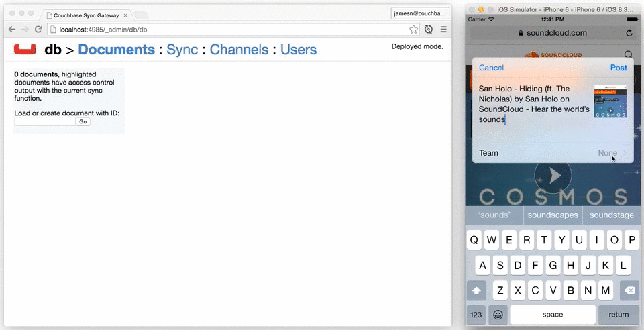Open the Team selection row
644x330 pixels.
(x=553, y=153)
